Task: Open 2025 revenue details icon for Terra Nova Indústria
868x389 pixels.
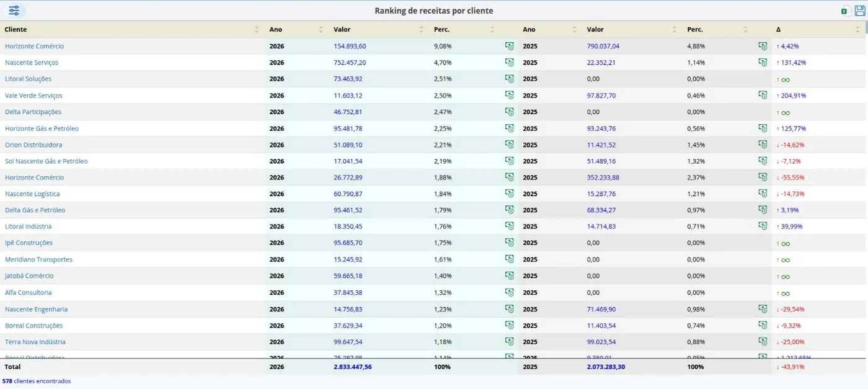Action: [x=763, y=342]
